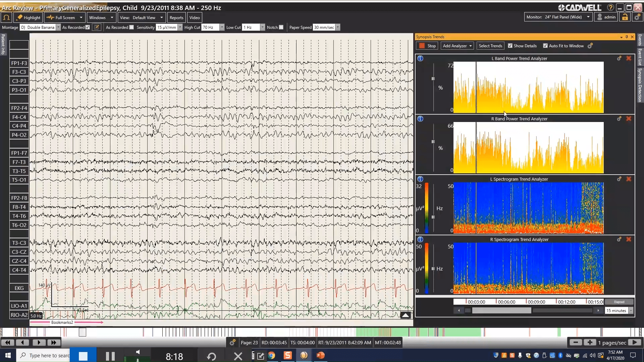Disable Auto Fit to Window
Viewport: 644px width, 362px height.
point(546,46)
